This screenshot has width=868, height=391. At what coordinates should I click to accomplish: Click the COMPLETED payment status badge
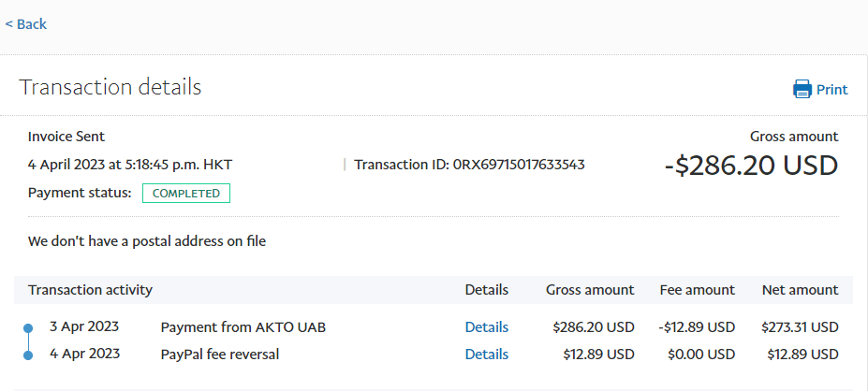pos(186,194)
